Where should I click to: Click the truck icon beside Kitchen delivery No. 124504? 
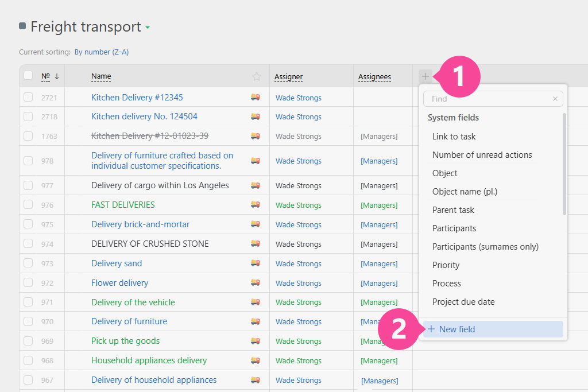[256, 117]
